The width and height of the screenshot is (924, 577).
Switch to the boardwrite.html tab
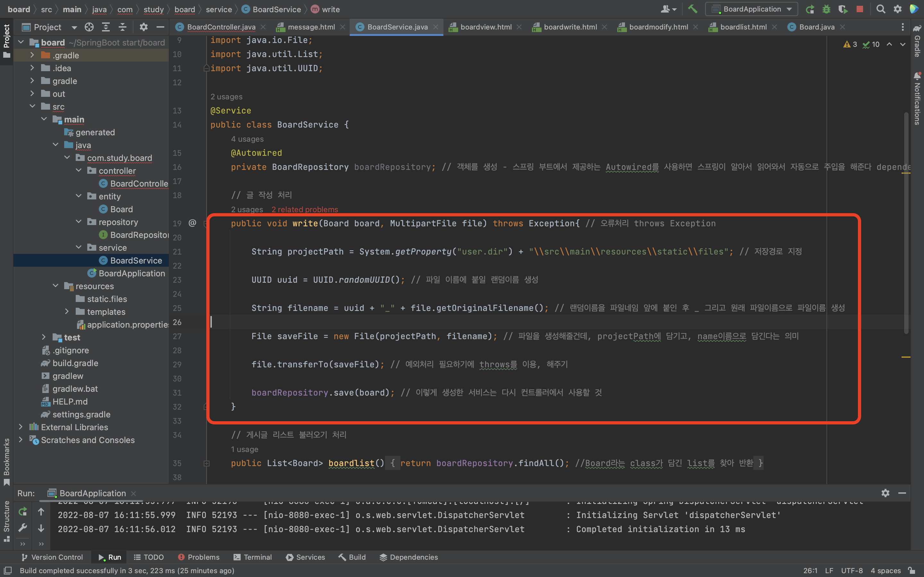click(x=570, y=27)
